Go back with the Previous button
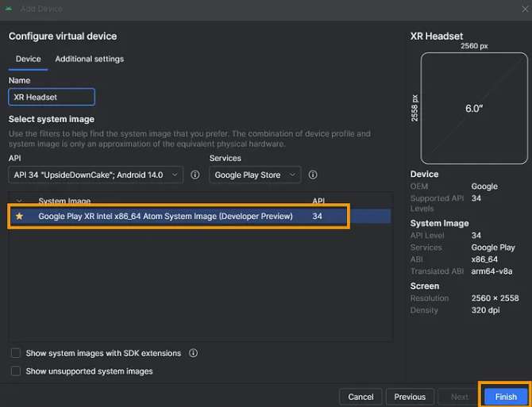 [x=410, y=397]
